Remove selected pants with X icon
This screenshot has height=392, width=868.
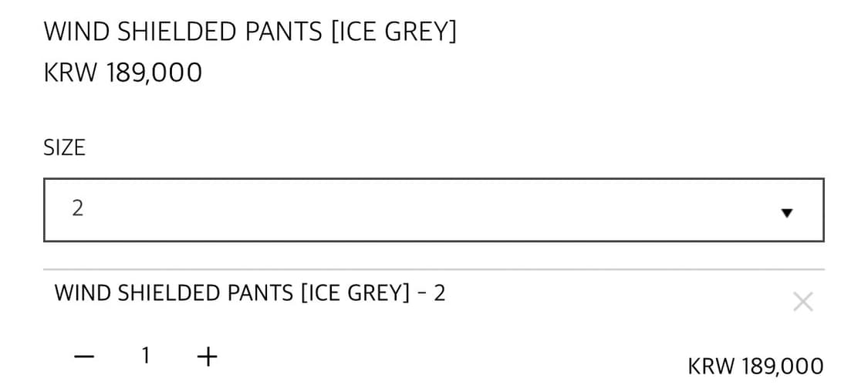point(802,302)
